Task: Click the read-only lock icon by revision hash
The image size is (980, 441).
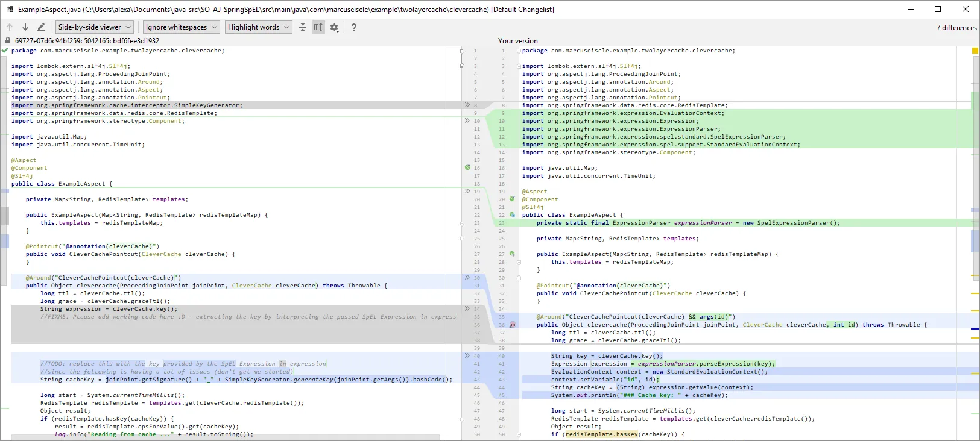Action: tap(8, 41)
